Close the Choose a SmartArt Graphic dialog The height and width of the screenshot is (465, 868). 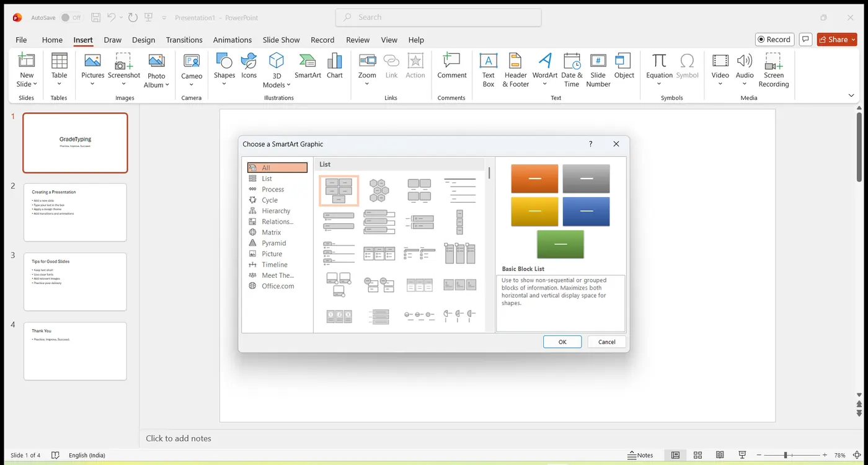(616, 144)
